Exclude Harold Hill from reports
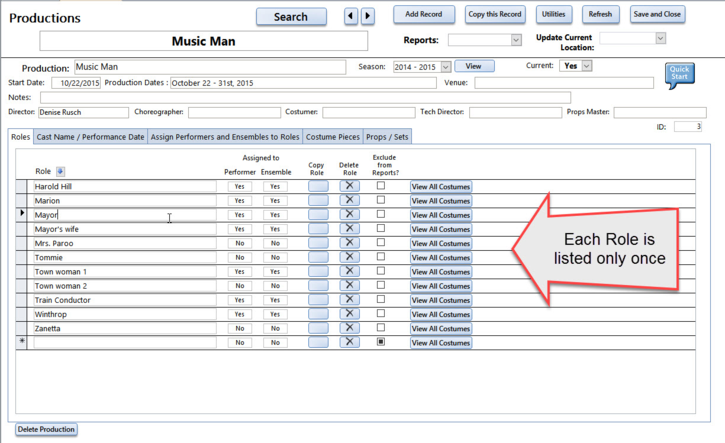This screenshot has height=443, width=725. [x=381, y=185]
